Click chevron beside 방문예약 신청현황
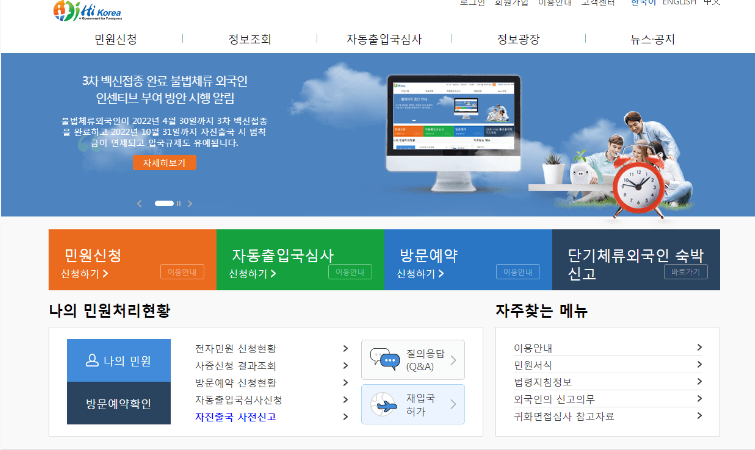The width and height of the screenshot is (755, 450). click(x=345, y=383)
